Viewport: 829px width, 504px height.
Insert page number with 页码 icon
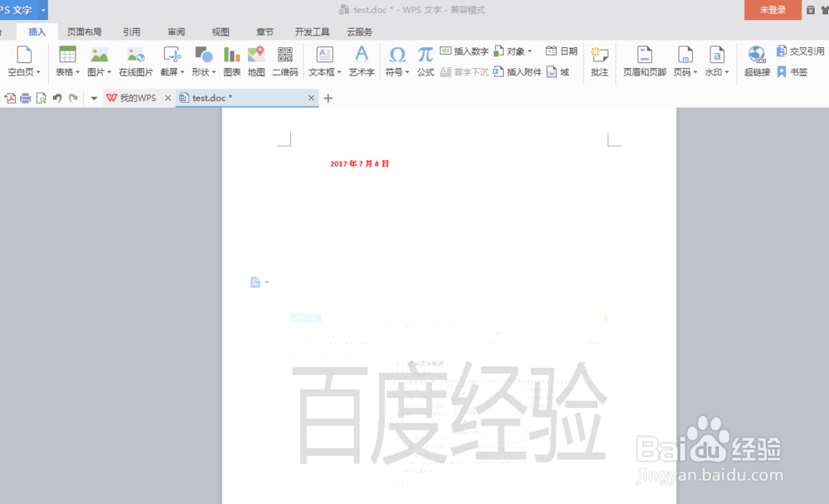click(686, 55)
